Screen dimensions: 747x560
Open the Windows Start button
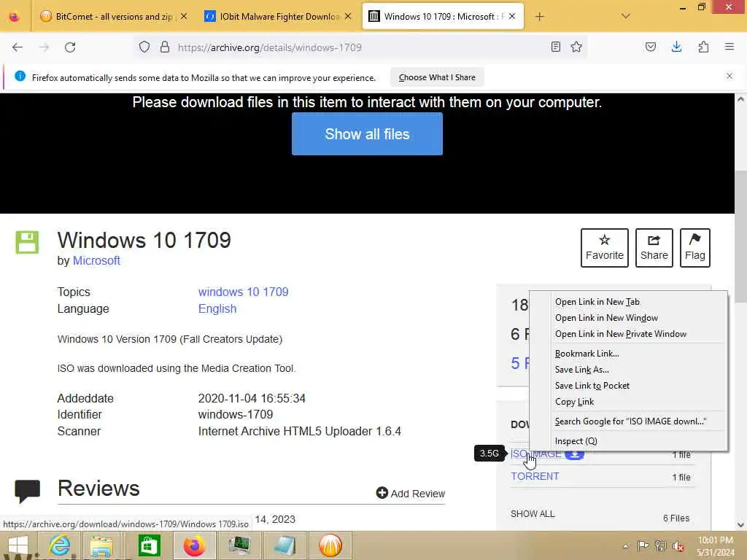18,545
